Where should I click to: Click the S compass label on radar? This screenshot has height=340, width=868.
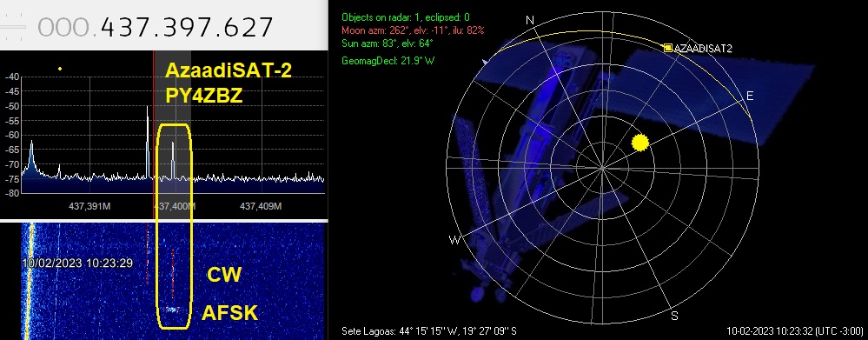tap(674, 316)
